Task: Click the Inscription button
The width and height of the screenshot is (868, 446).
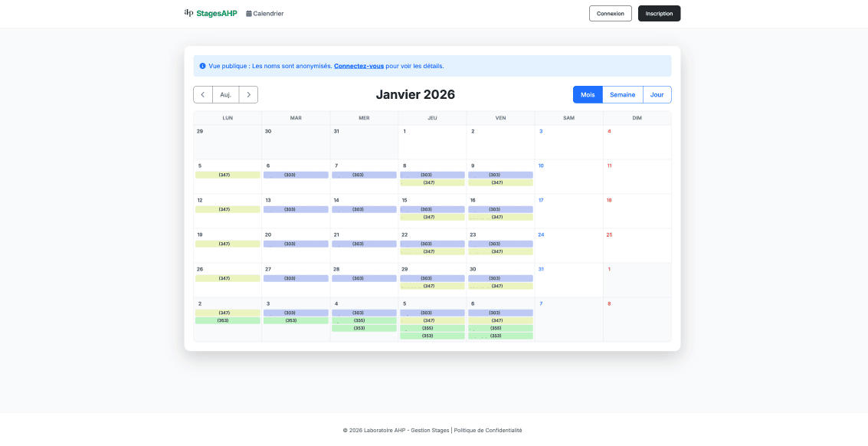Action: pos(659,14)
